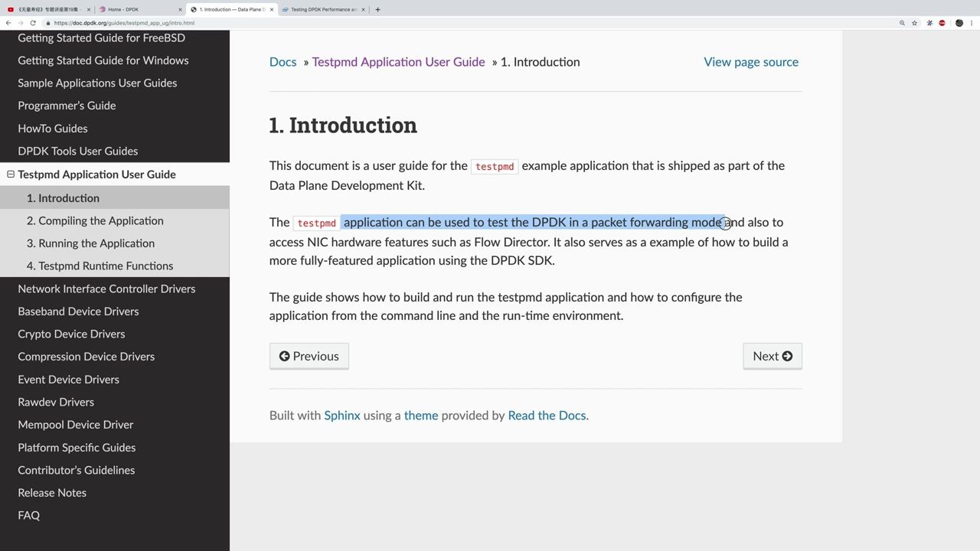This screenshot has height=551, width=980.
Task: Open Baseband Device Drivers
Action: (78, 311)
